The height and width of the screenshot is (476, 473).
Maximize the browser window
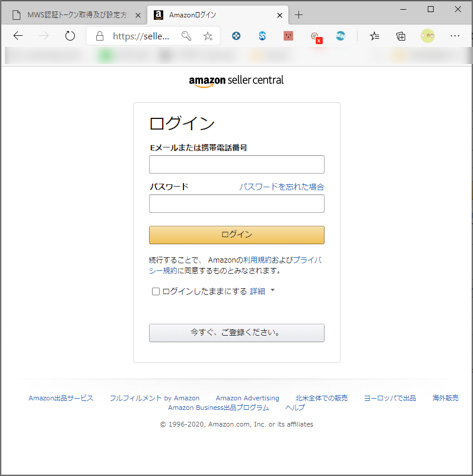pos(431,9)
